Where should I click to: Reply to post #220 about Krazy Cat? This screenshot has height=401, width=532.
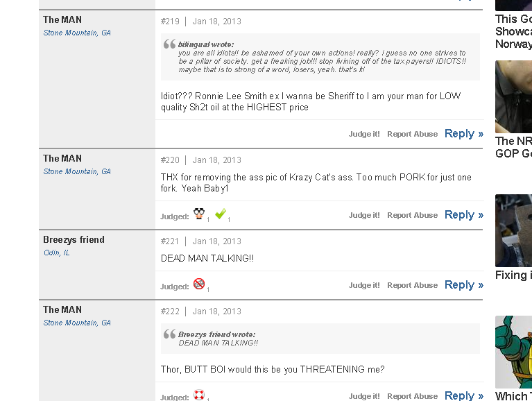pos(464,215)
